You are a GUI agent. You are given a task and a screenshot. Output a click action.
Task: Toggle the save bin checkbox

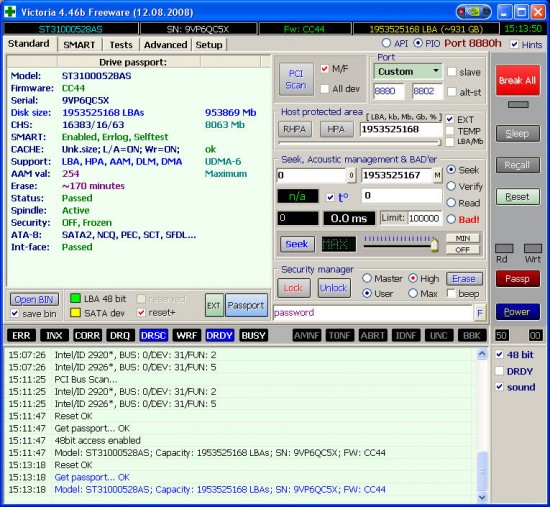click(x=15, y=313)
